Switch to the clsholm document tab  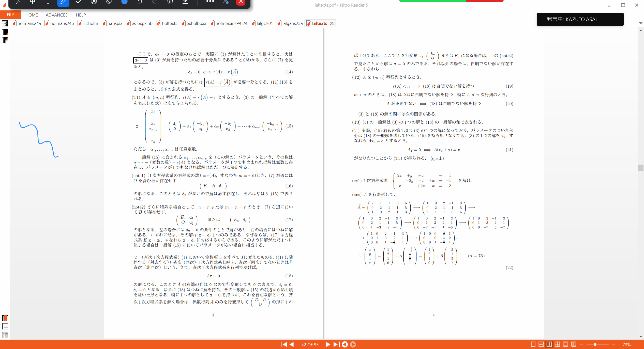pyautogui.click(x=88, y=23)
